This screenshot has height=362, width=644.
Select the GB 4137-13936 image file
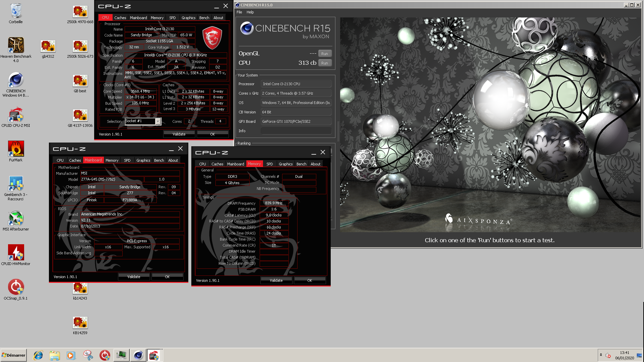[x=80, y=118]
